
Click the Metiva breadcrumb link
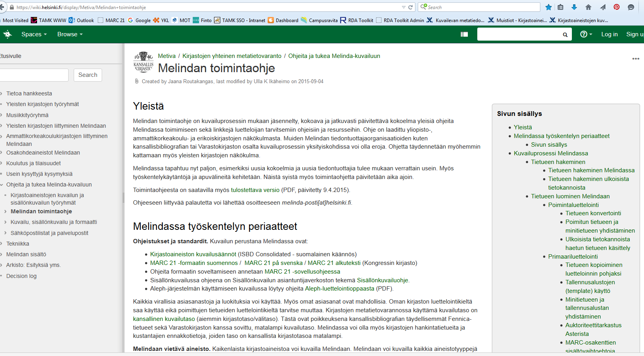[x=167, y=56]
